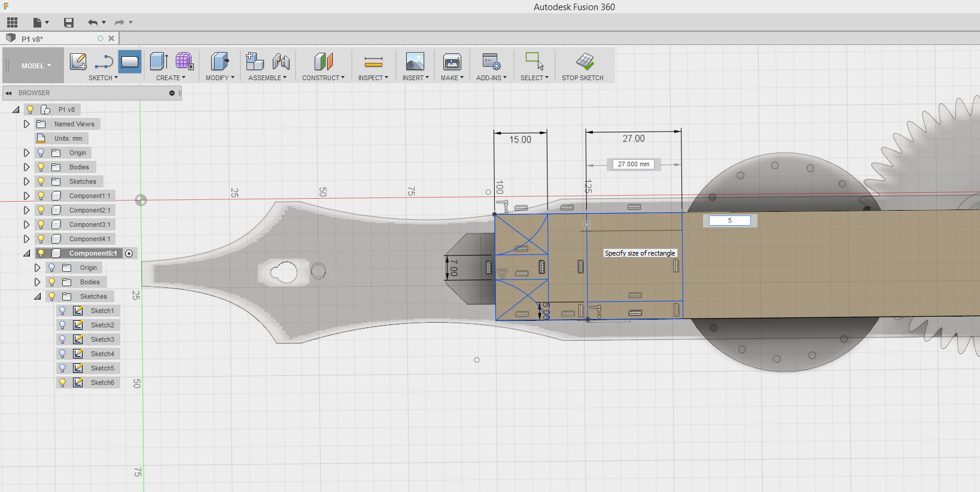Image resolution: width=980 pixels, height=492 pixels.
Task: Open the CONSTRUCT menu
Action: tap(323, 78)
